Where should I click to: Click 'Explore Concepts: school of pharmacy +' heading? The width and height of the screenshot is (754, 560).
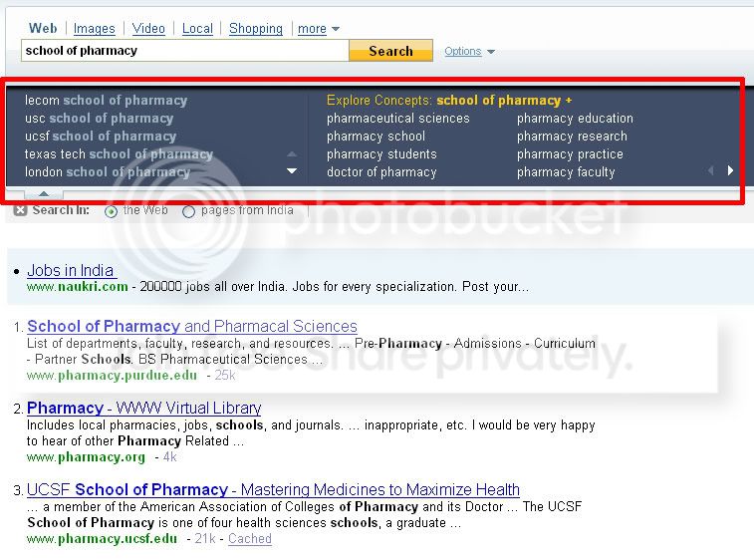pos(449,100)
